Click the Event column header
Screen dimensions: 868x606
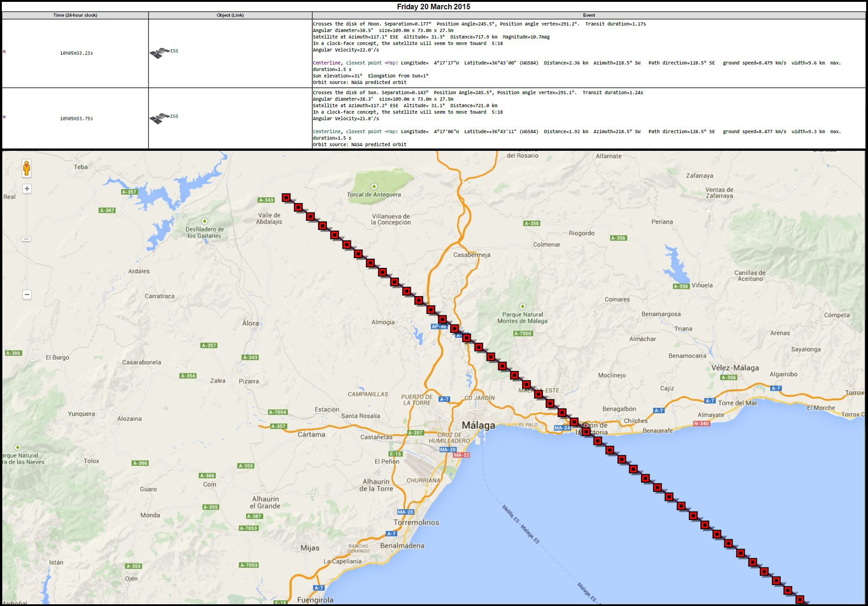pos(589,15)
